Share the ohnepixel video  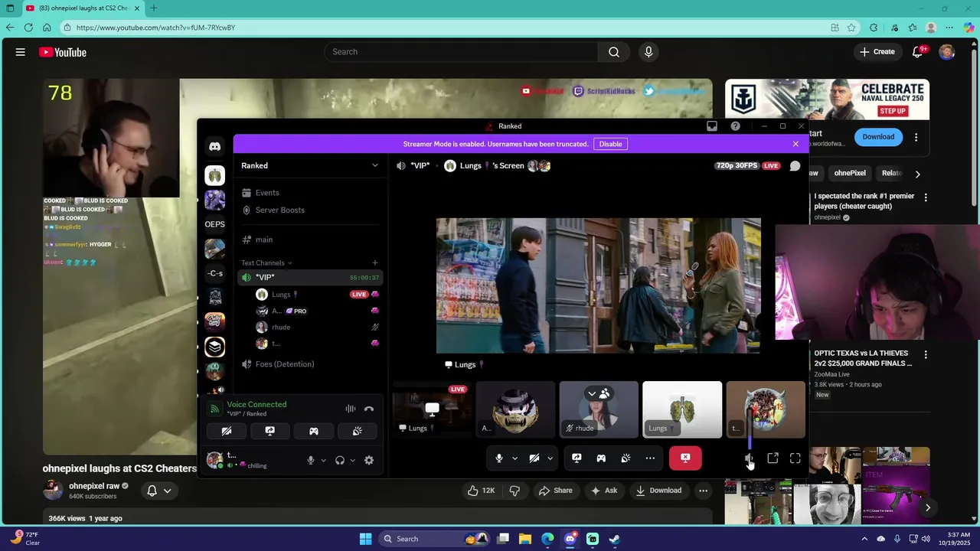pyautogui.click(x=555, y=491)
